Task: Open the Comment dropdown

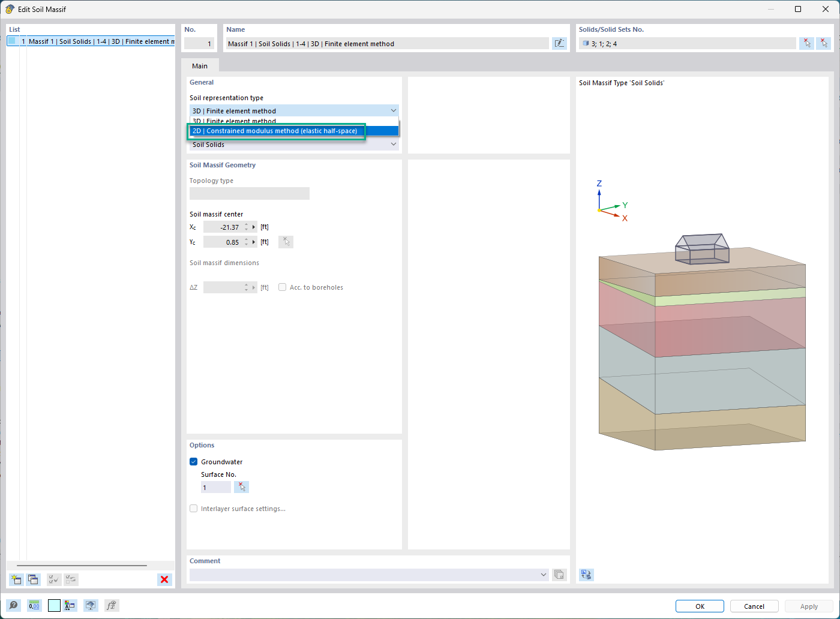Action: point(544,574)
